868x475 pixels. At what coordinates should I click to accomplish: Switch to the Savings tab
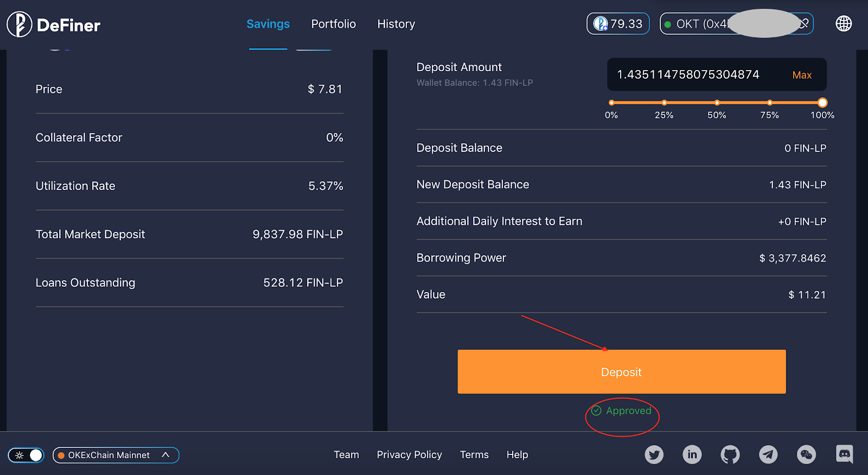(x=268, y=24)
